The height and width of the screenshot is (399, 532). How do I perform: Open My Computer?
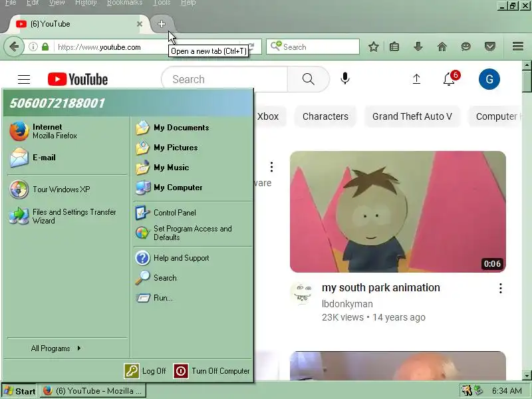(x=193, y=188)
